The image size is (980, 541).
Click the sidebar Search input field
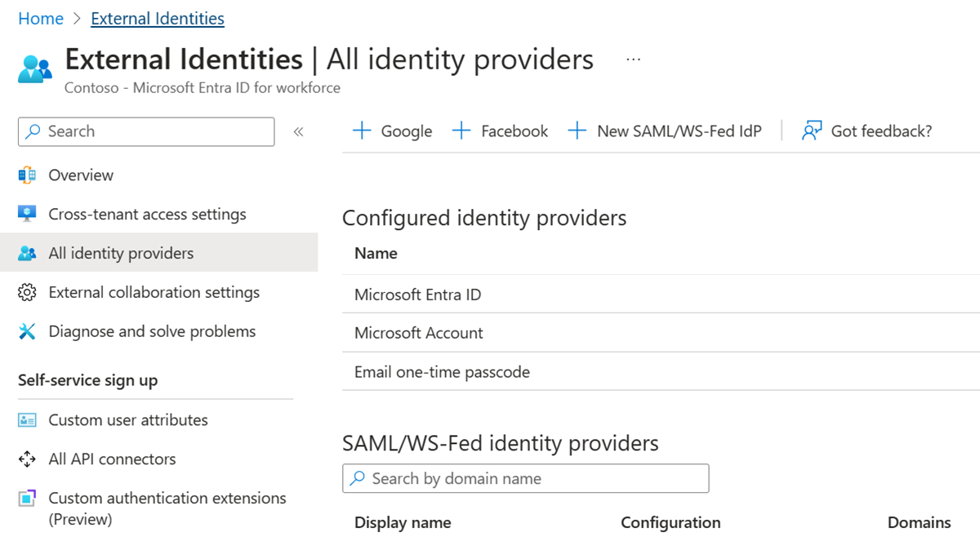[145, 131]
